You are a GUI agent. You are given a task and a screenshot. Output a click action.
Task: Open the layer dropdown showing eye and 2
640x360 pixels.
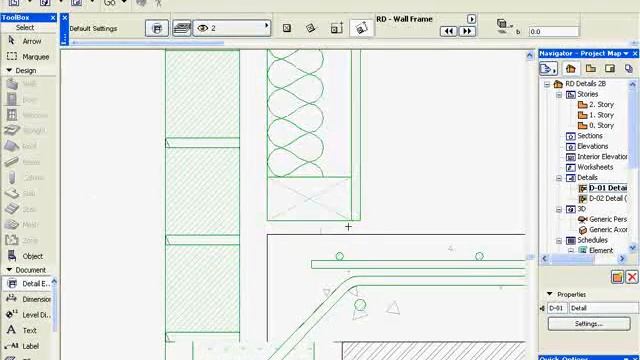tap(232, 28)
